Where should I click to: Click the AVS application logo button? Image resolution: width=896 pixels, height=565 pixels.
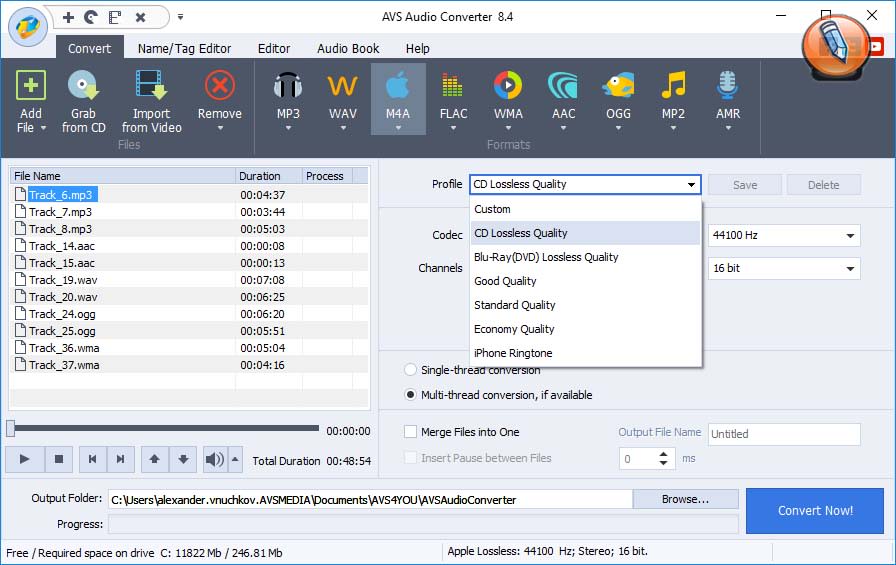click(28, 27)
